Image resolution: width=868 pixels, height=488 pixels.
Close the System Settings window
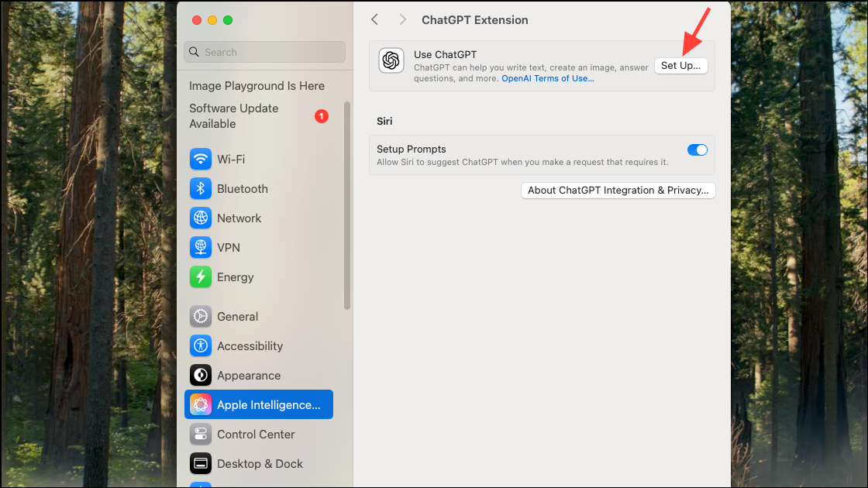tap(197, 20)
